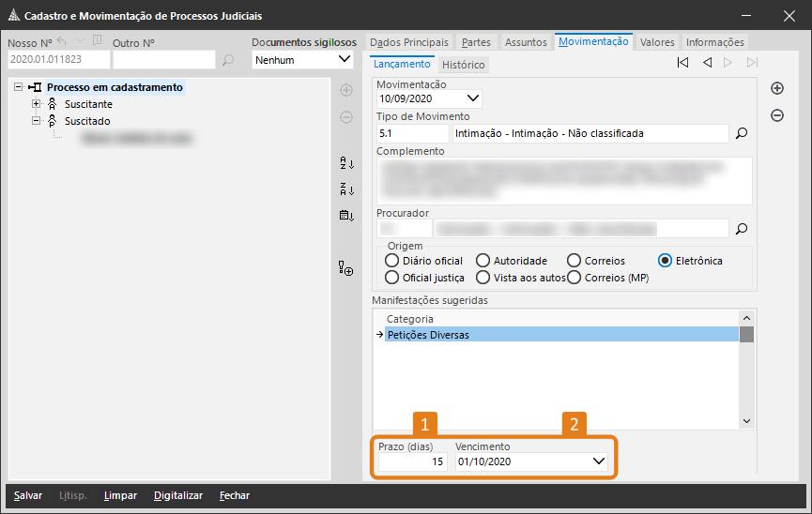Go to first movement record
Screen dimensions: 812x514
click(x=682, y=63)
